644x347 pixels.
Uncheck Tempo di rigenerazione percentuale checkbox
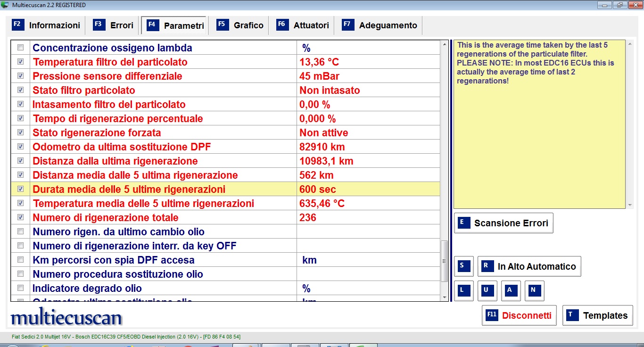(20, 118)
